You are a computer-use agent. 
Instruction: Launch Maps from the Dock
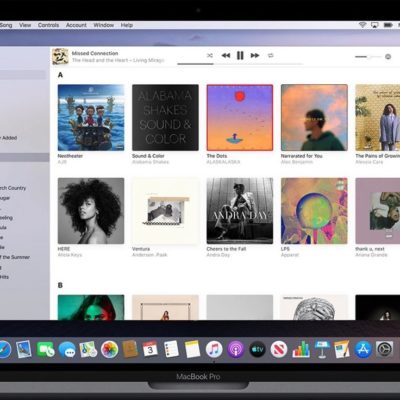88,350
